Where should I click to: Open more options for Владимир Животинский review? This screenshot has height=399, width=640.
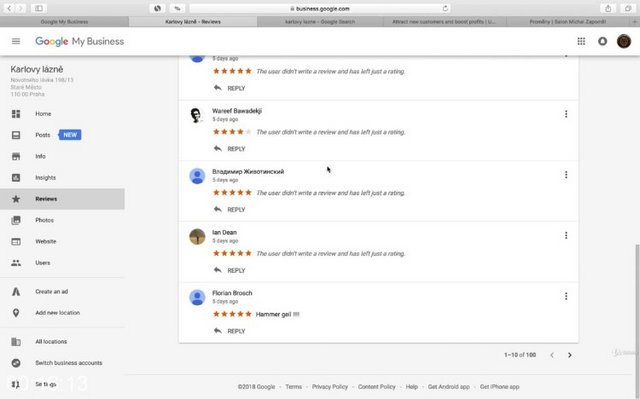[x=566, y=175]
